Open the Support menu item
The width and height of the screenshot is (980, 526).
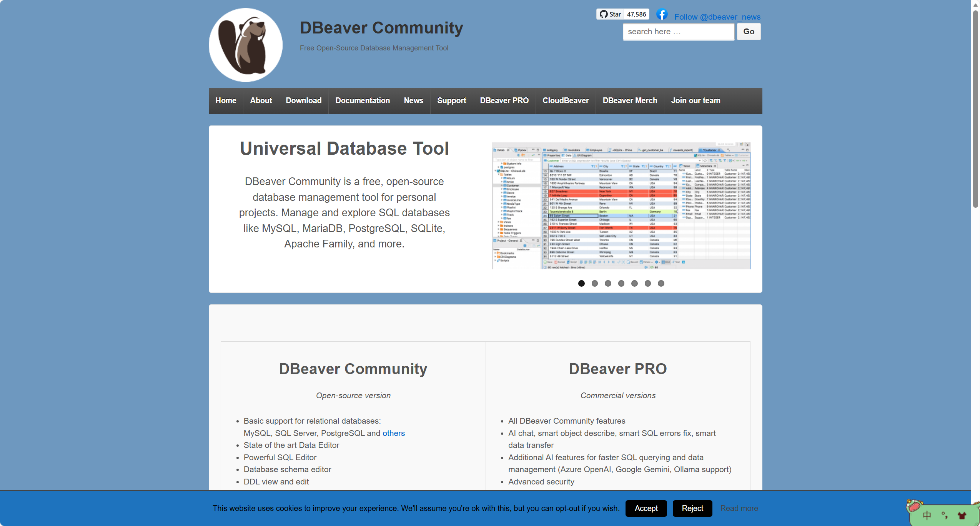[x=451, y=101]
